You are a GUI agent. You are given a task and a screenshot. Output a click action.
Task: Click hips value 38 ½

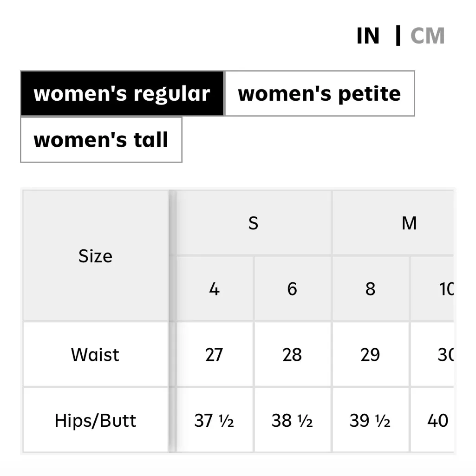pyautogui.click(x=292, y=421)
